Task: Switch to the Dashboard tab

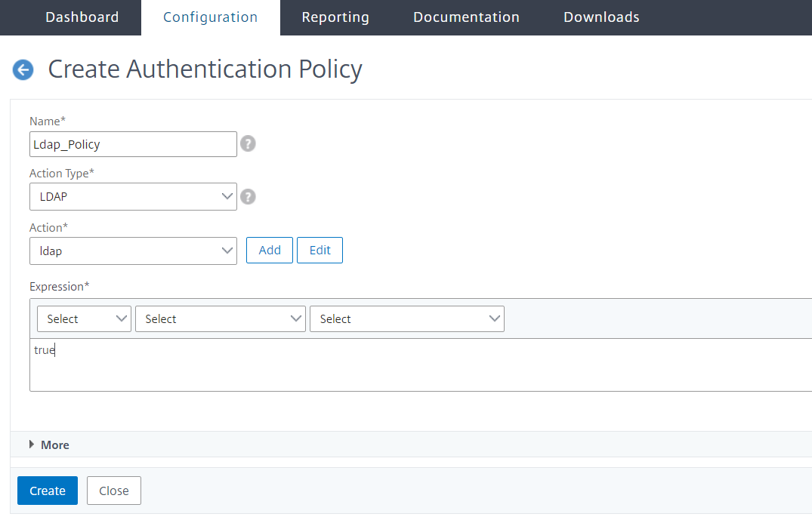Action: coord(82,17)
